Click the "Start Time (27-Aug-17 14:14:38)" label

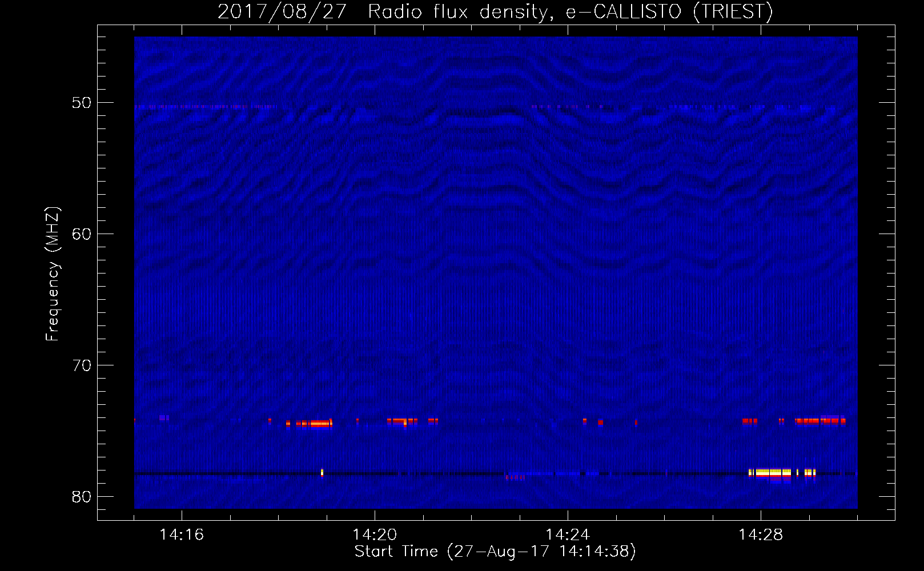[495, 552]
